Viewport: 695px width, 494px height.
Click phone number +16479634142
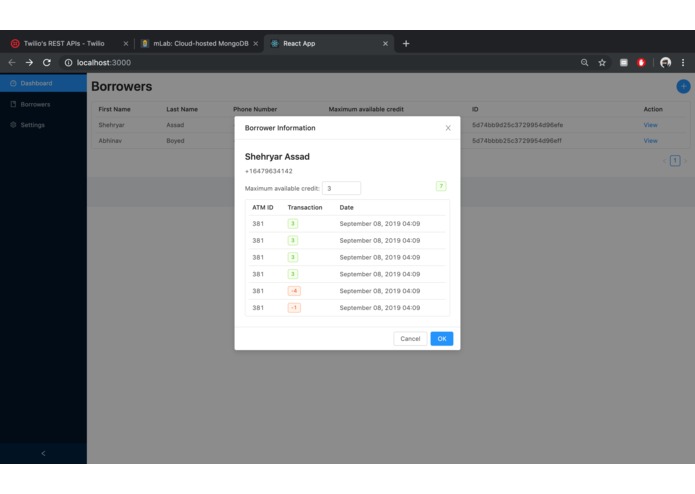point(268,171)
